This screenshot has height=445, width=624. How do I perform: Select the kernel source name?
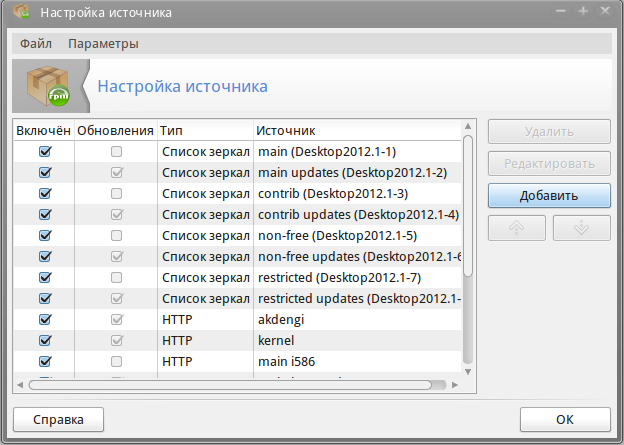click(x=276, y=341)
